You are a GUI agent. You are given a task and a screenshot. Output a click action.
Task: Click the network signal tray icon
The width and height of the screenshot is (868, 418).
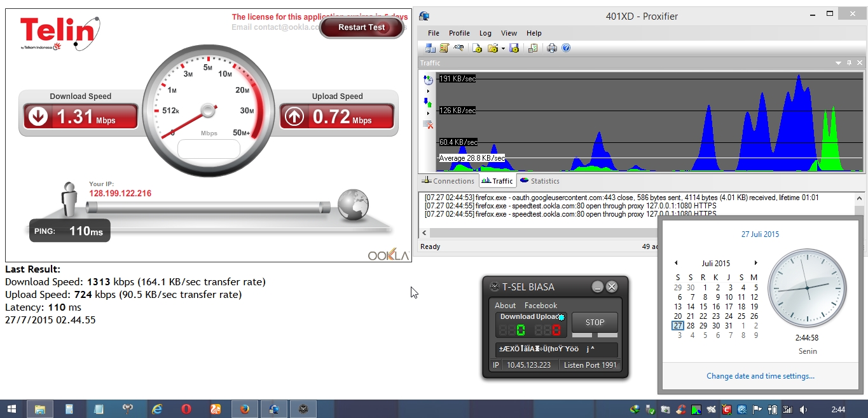pyautogui.click(x=788, y=410)
